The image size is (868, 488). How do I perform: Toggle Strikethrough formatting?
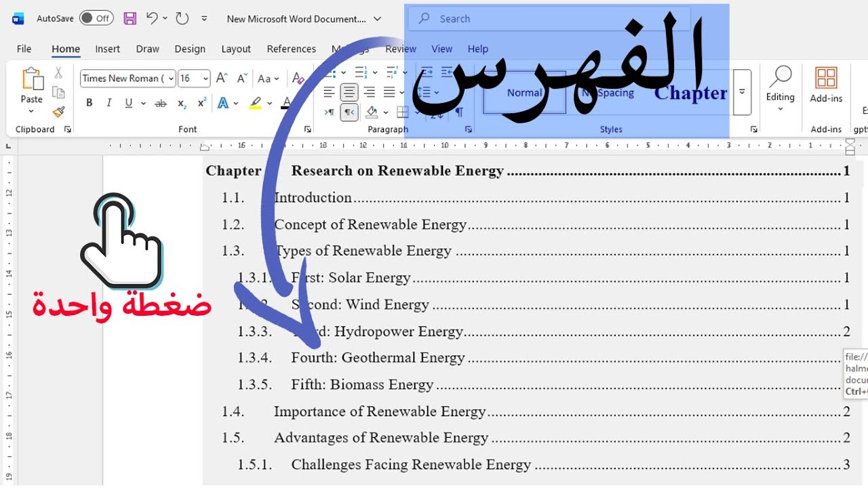click(x=161, y=103)
